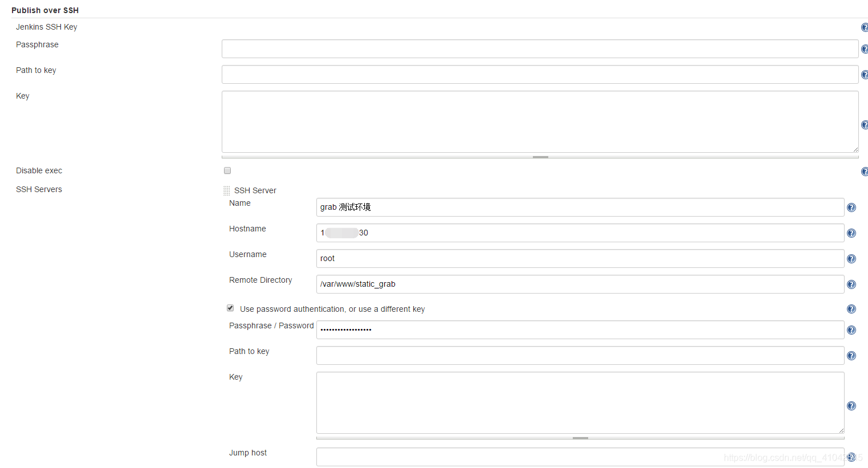Open help icon next to Username field

tap(851, 259)
